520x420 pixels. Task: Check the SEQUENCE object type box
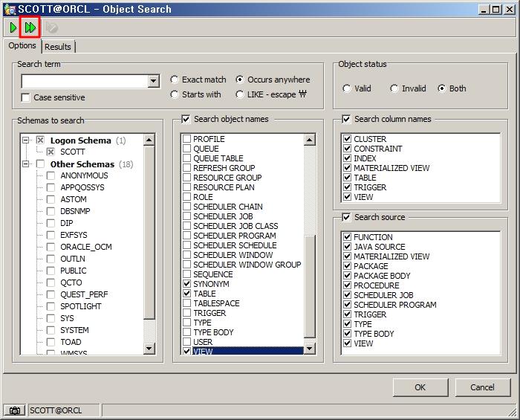click(186, 274)
